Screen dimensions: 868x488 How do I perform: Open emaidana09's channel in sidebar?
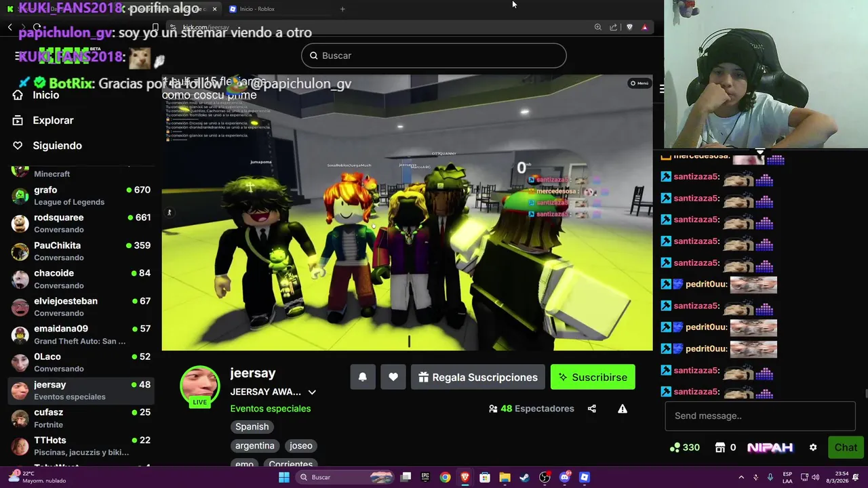[x=81, y=335]
